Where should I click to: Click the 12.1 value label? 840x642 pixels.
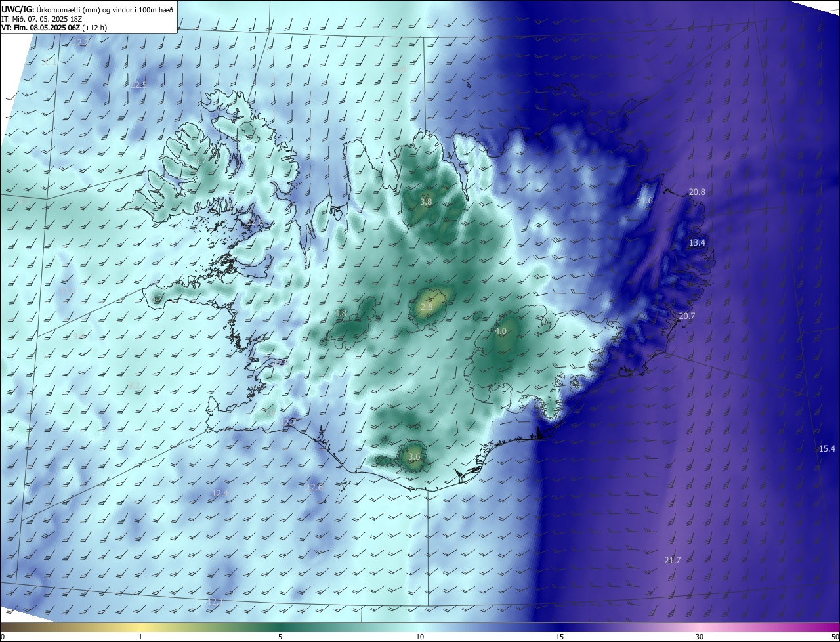click(215, 601)
